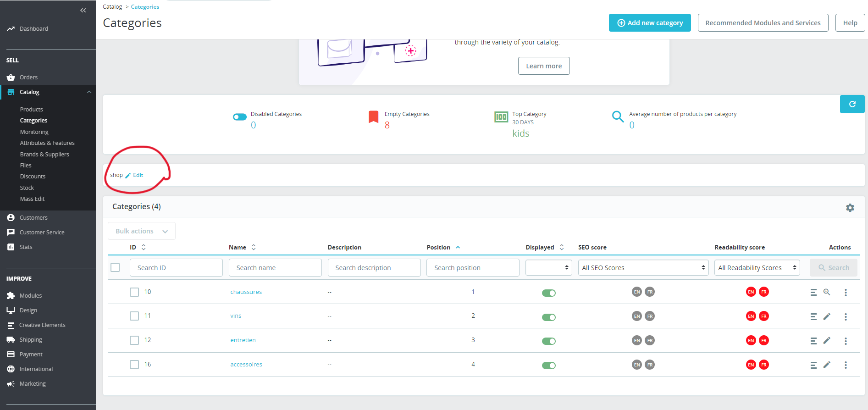
Task: Click the view magnifier icon for chaussures
Action: (827, 292)
